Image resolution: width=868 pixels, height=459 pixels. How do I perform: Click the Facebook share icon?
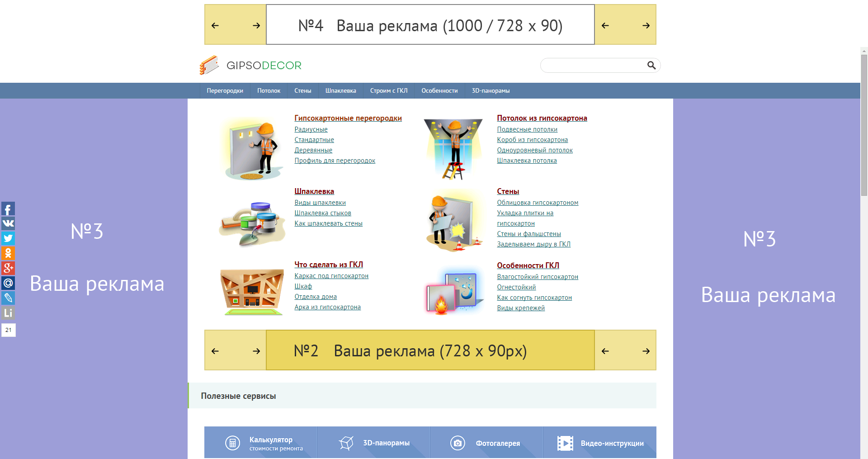pos(8,208)
